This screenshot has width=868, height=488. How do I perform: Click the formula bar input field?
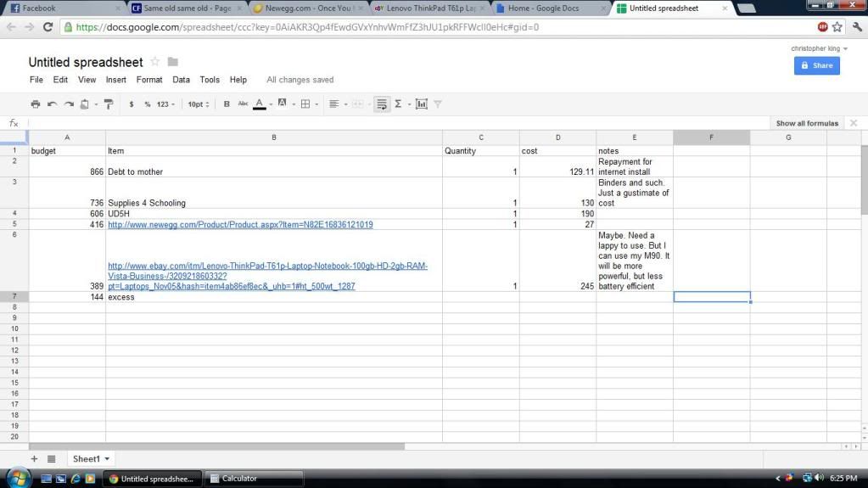pyautogui.click(x=397, y=123)
